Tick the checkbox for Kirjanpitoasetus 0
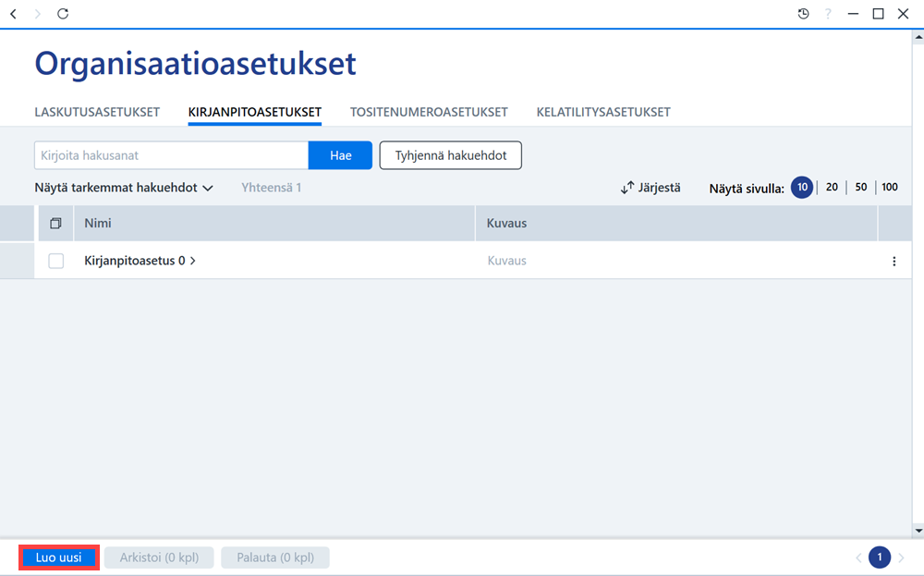 point(56,261)
